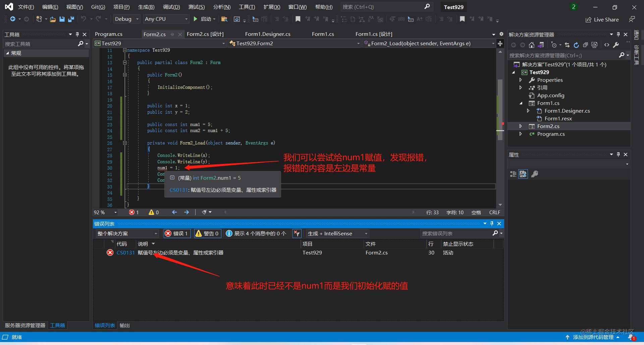Click the navigate backward arrow in the toolbar
The height and width of the screenshot is (345, 644).
click(13, 19)
